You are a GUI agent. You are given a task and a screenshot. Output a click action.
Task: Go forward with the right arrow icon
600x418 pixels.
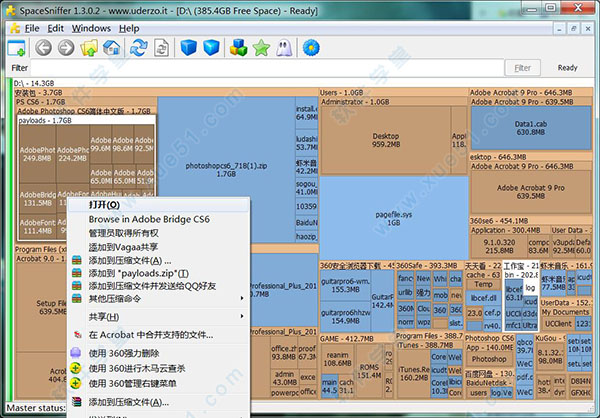coord(66,48)
